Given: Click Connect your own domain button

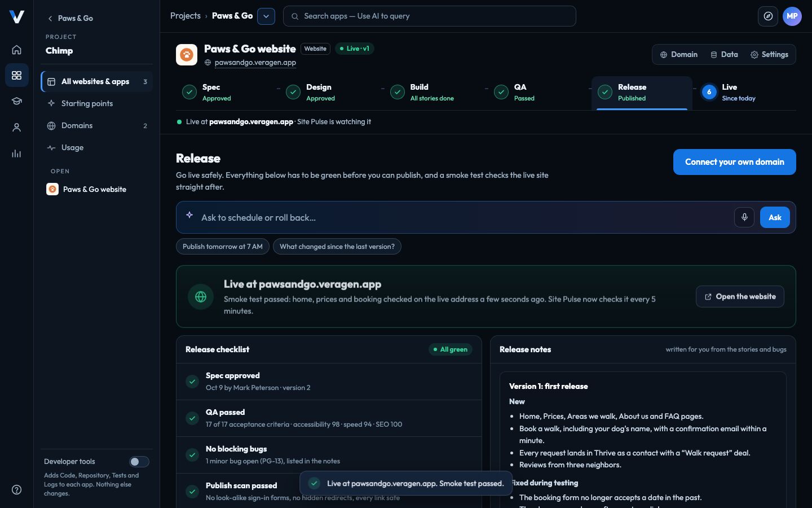Looking at the screenshot, I should point(734,162).
